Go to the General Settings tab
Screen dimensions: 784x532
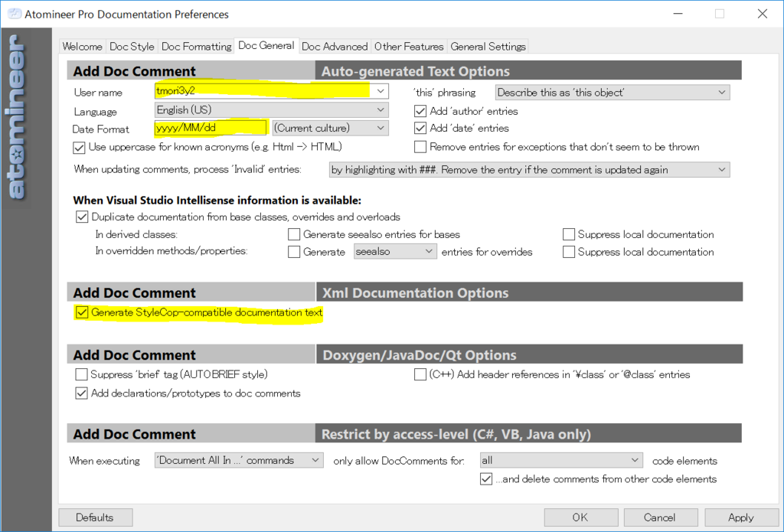(x=488, y=47)
